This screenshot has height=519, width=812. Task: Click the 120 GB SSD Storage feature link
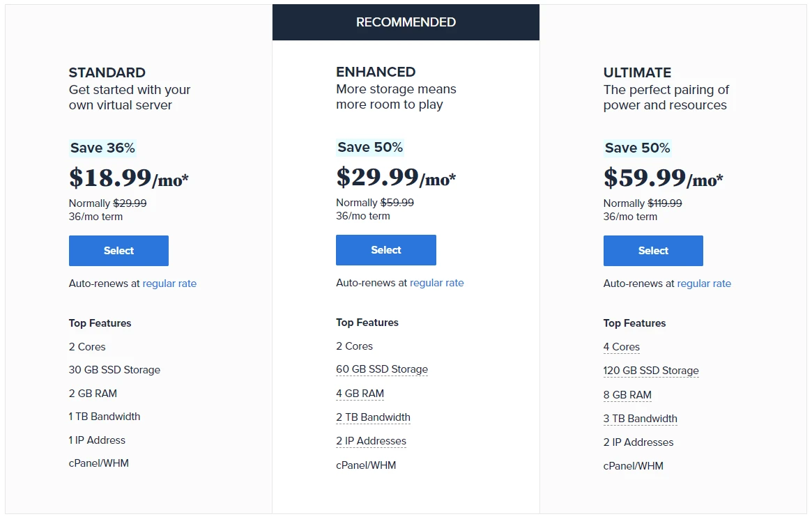pos(650,370)
